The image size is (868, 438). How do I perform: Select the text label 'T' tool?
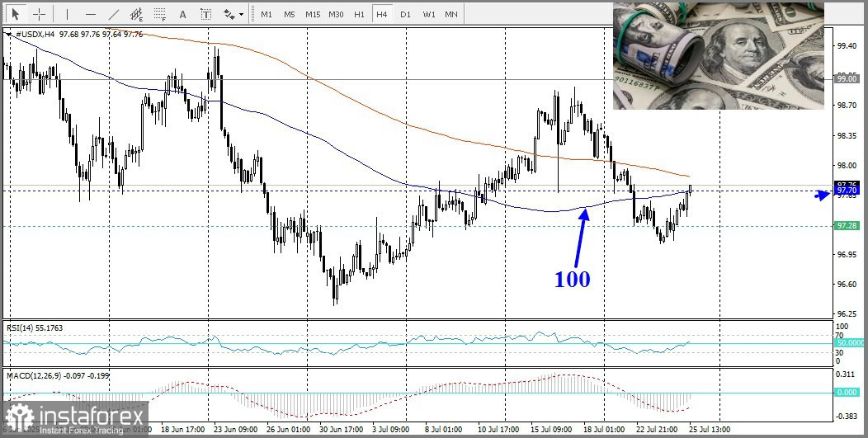tap(206, 14)
